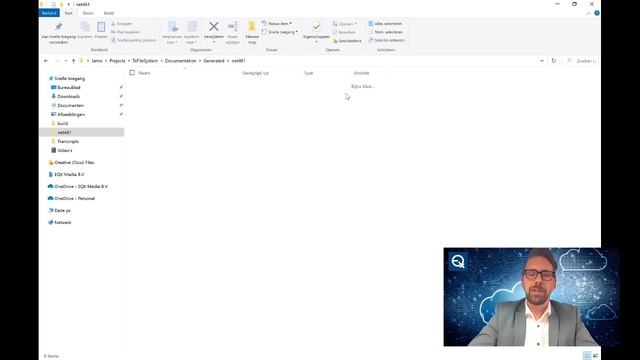Click Pad kopiëren in the ribbon

coord(125,32)
